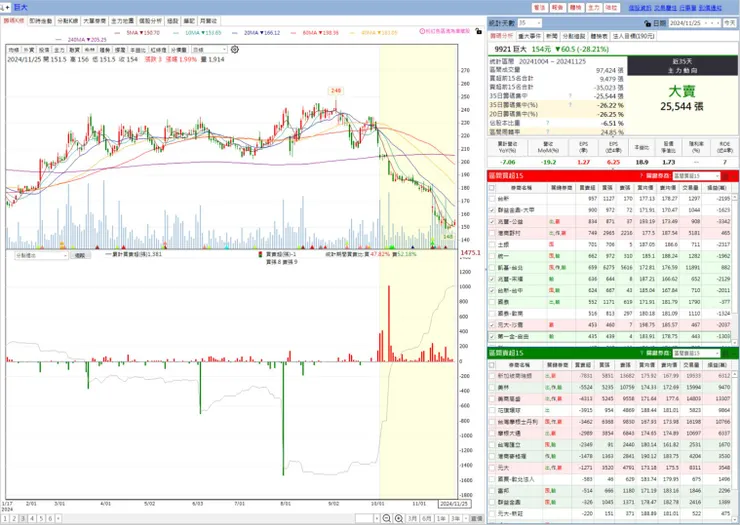The height and width of the screenshot is (525, 740).
Task: Select the 凱基-台北 broker row
Action: point(611,267)
